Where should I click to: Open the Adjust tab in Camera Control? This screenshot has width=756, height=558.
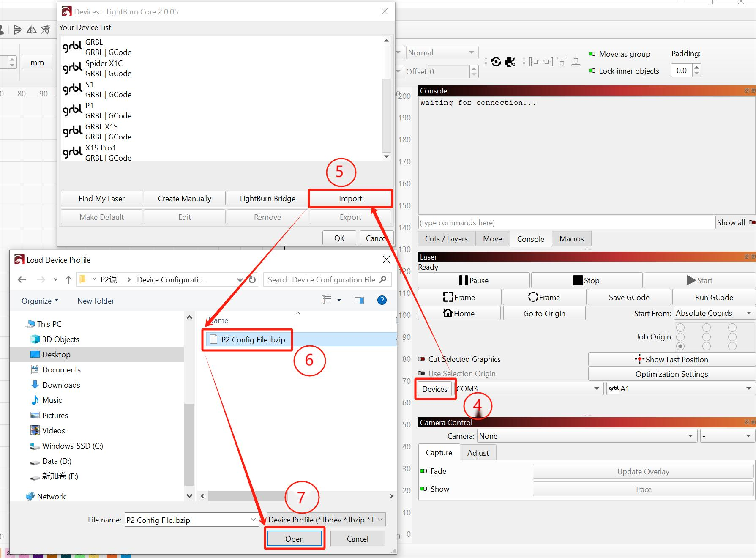point(478,453)
